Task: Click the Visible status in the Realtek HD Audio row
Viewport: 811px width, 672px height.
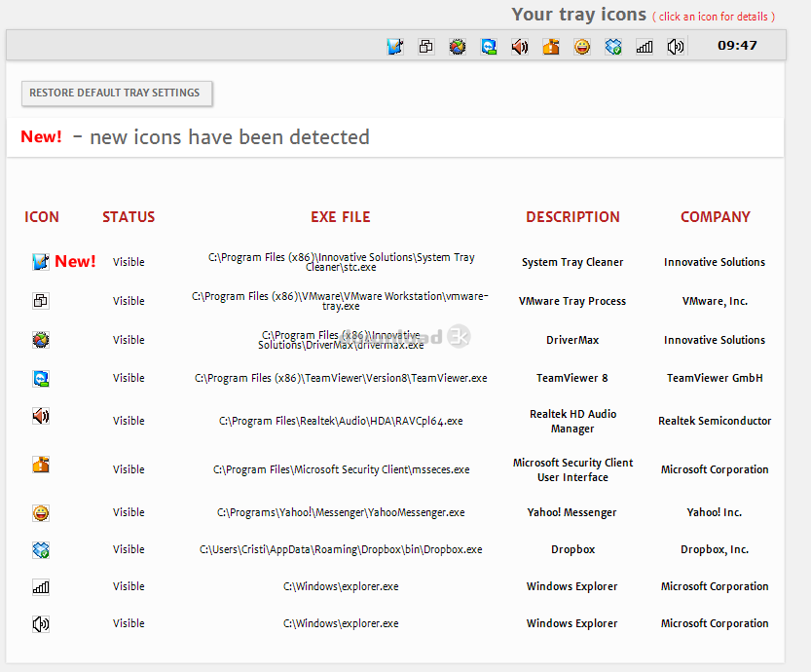Action: tap(129, 421)
